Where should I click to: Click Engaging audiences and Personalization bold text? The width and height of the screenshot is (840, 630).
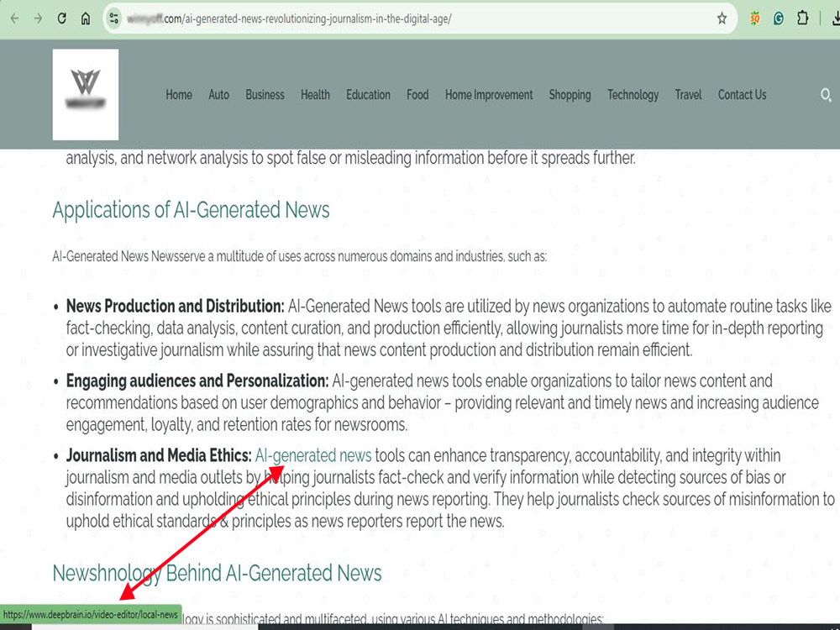pos(197,381)
